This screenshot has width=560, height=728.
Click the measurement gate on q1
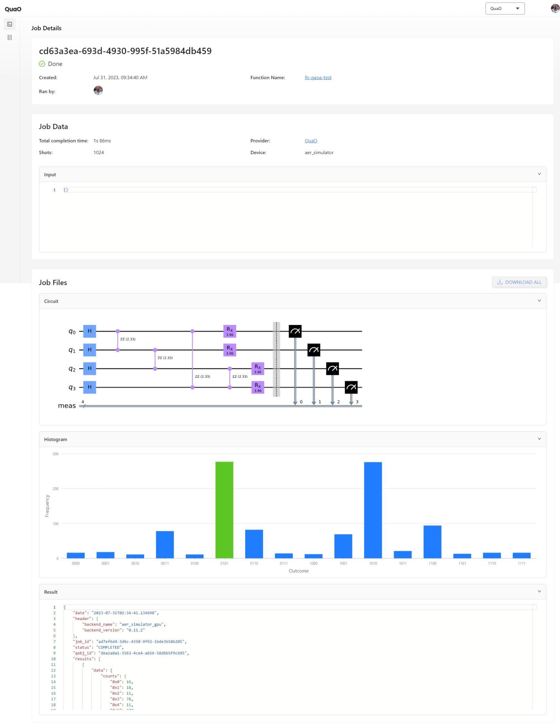[314, 350]
